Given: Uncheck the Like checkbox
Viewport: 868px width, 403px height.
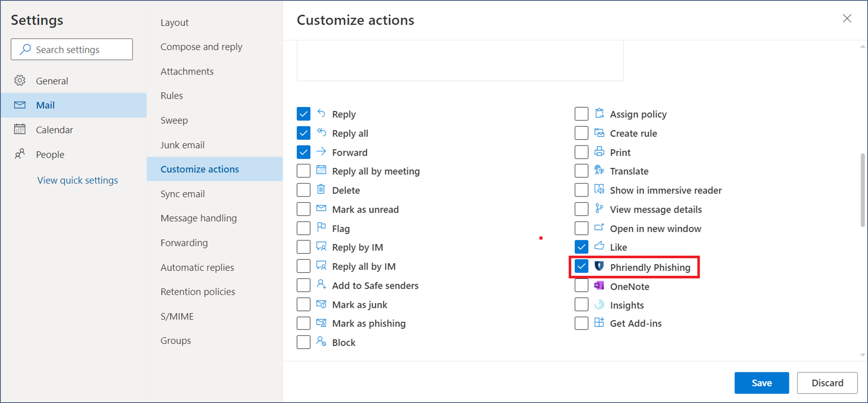Looking at the screenshot, I should [582, 247].
